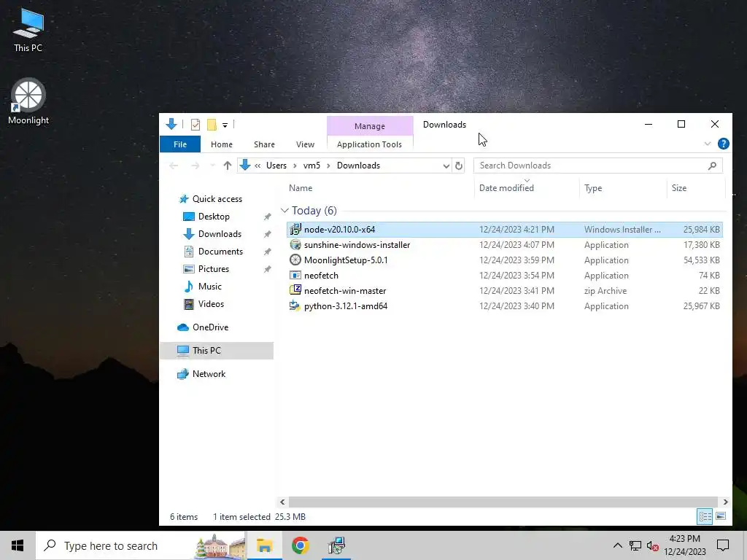Select the This PC desktop icon

point(28,30)
